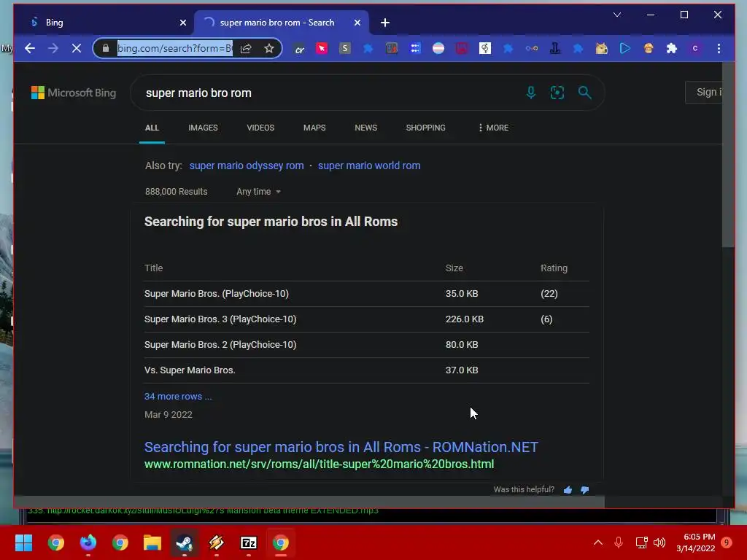The width and height of the screenshot is (747, 560).
Task: Switch to NEWS results
Action: click(x=366, y=128)
